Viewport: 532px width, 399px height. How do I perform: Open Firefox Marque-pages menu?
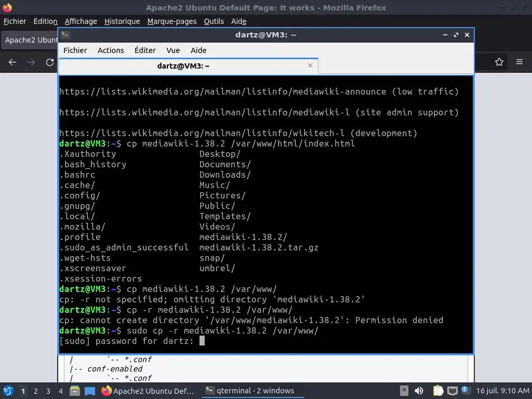click(172, 21)
